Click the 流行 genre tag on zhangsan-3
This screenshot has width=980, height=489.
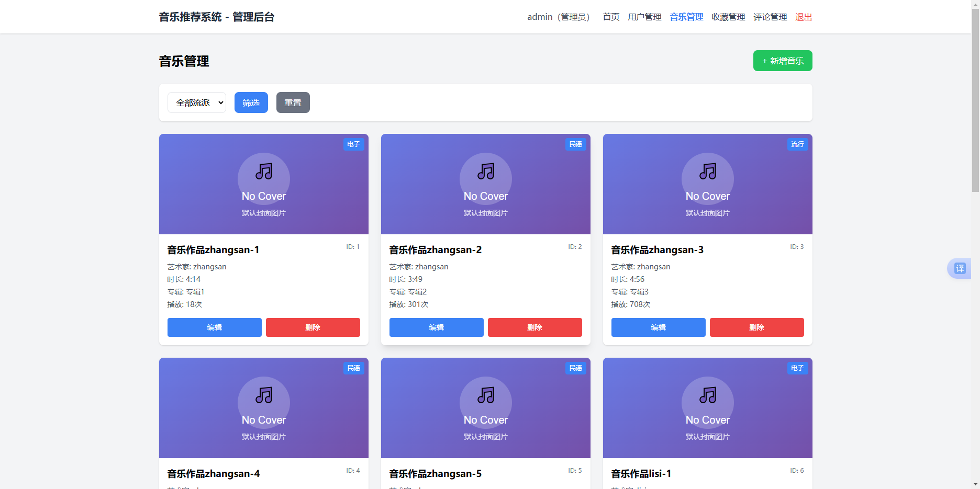(798, 144)
